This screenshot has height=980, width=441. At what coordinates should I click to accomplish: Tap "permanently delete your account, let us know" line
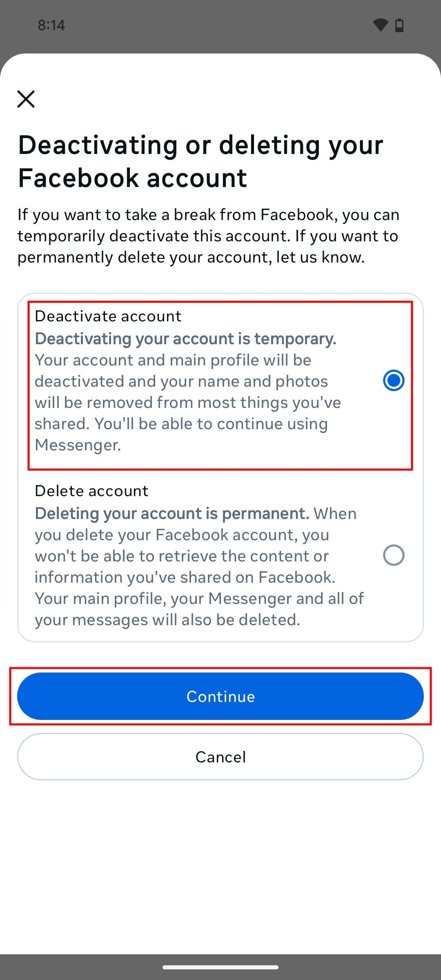pyautogui.click(x=191, y=257)
